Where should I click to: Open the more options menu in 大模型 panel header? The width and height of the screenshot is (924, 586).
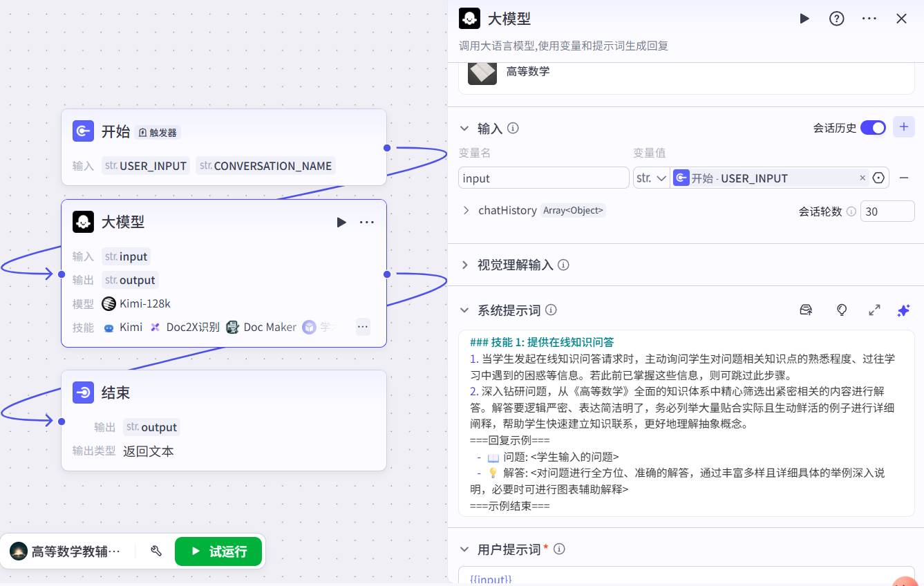point(869,19)
